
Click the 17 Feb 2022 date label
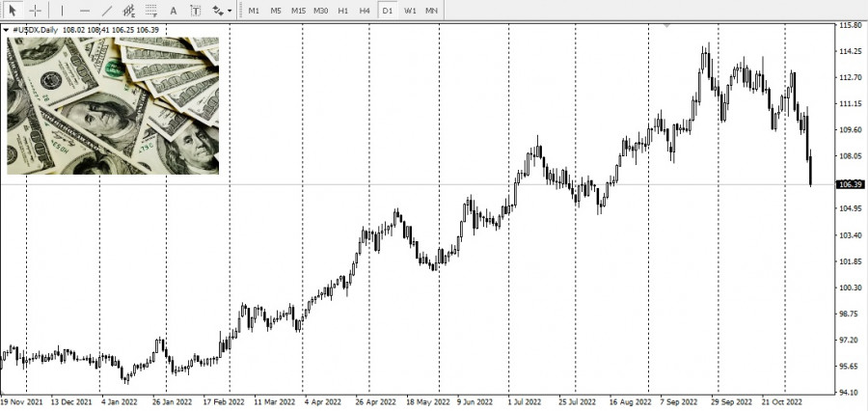point(224,402)
